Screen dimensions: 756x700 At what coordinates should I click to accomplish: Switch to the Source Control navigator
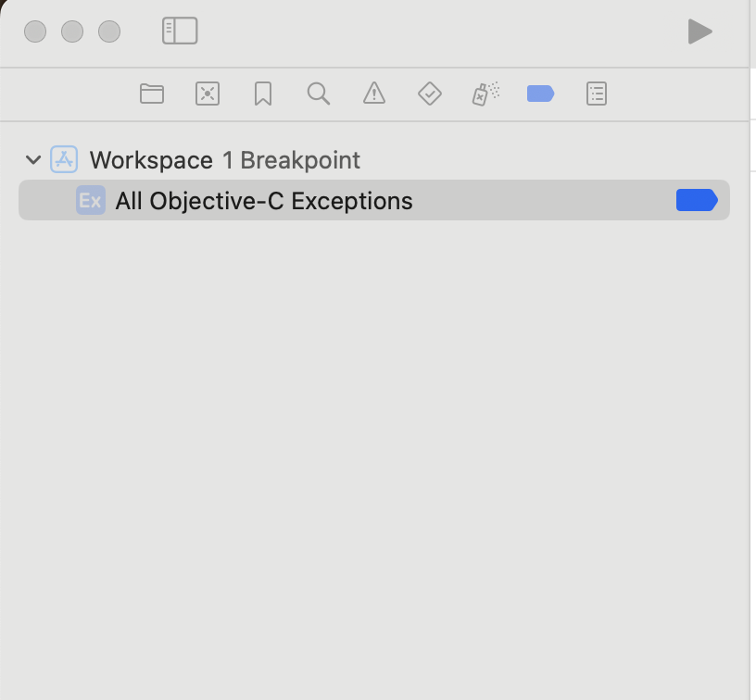point(208,94)
